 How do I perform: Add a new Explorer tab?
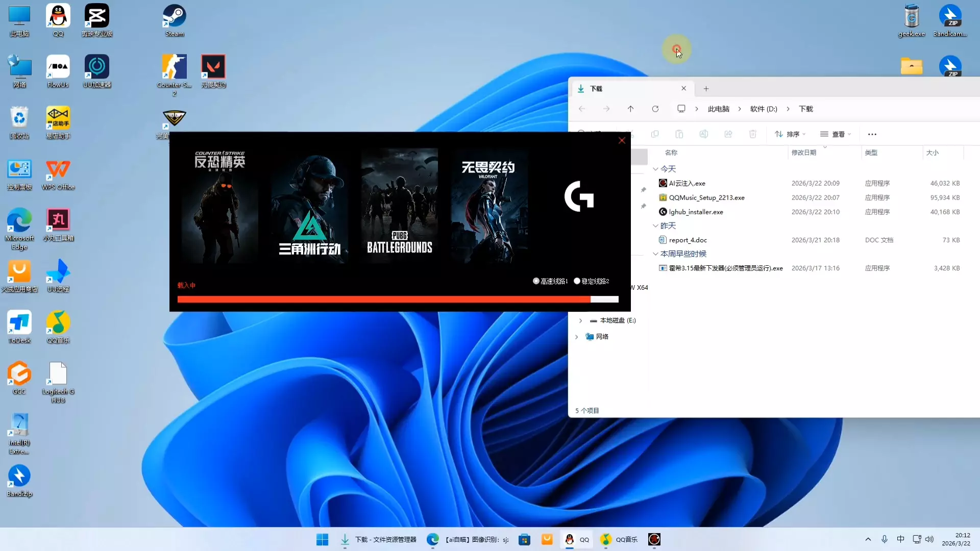point(706,89)
